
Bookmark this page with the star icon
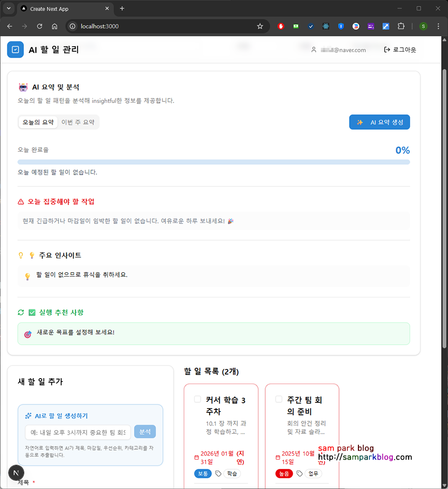(x=260, y=26)
